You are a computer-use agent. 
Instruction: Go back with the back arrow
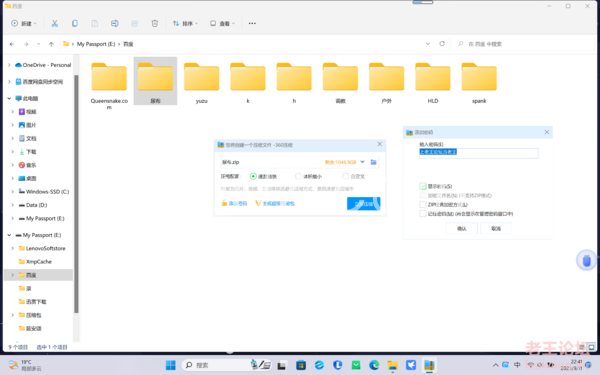tap(12, 44)
